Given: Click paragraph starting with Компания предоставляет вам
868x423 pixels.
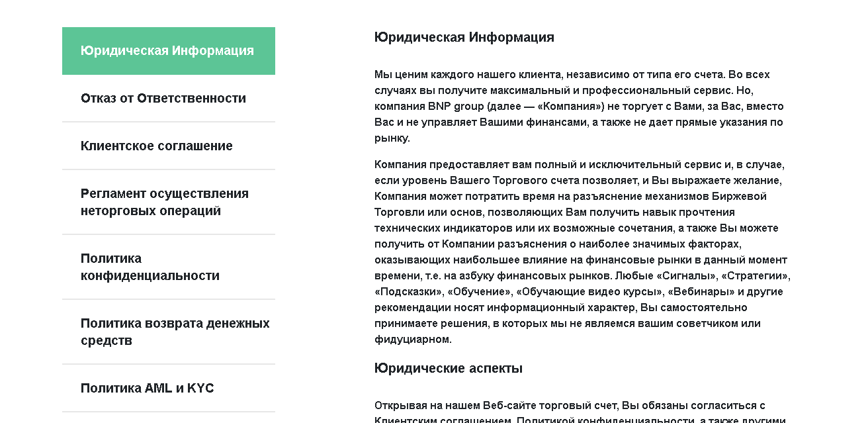Looking at the screenshot, I should pos(582,252).
